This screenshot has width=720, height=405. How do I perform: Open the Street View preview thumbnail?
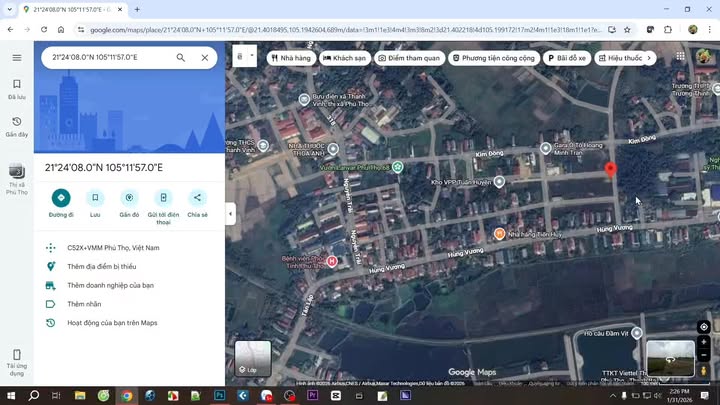[670, 358]
